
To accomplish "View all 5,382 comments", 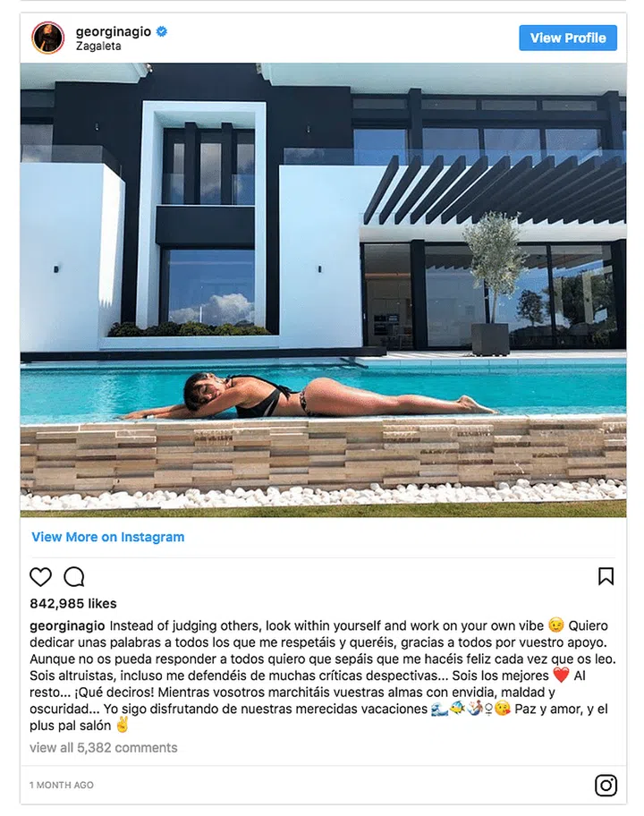I will 104,748.
